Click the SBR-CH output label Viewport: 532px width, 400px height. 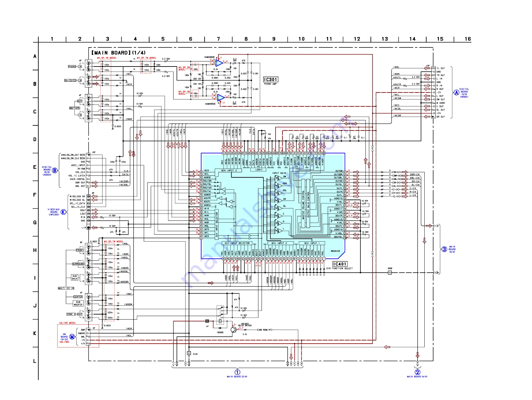(x=415, y=174)
